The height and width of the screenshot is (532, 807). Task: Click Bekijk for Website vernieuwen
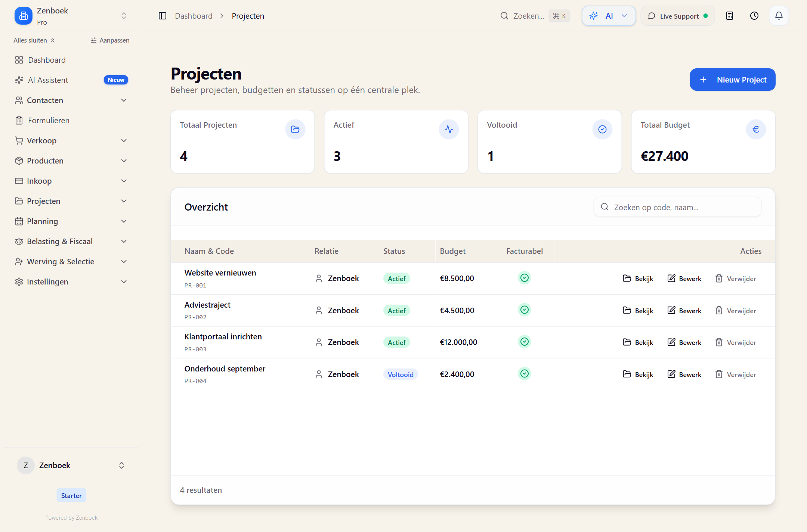tap(638, 279)
